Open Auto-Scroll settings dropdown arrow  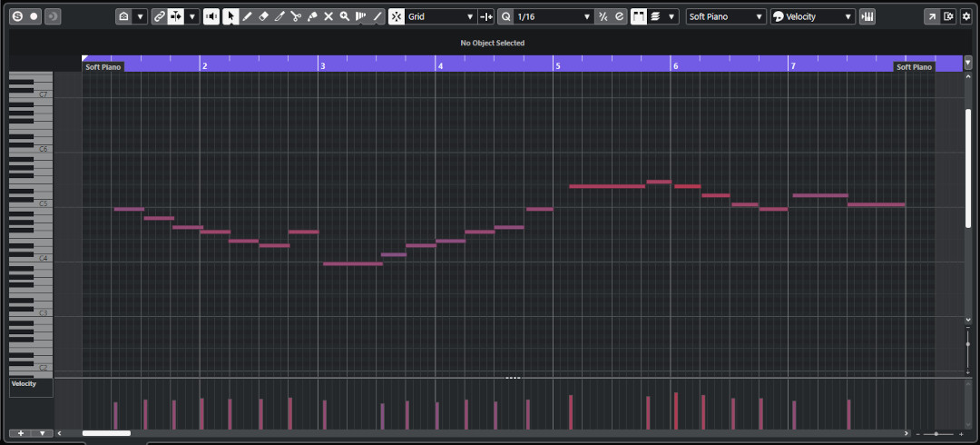(x=191, y=17)
